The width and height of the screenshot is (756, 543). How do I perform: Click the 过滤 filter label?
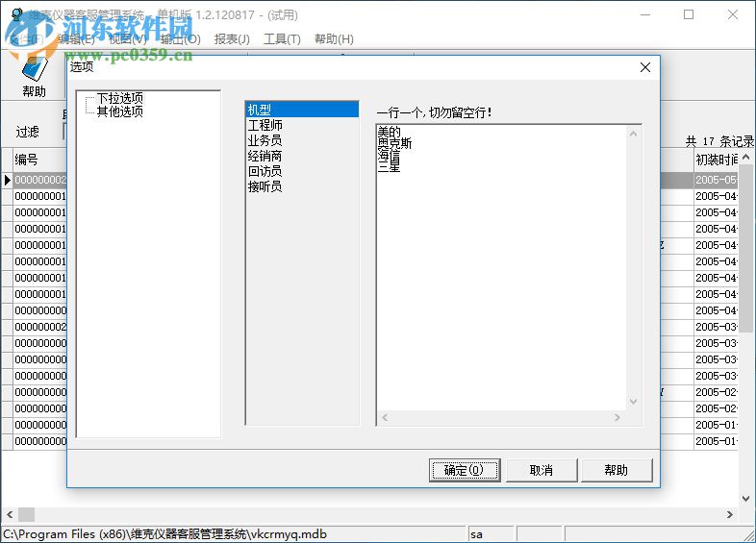[x=27, y=132]
